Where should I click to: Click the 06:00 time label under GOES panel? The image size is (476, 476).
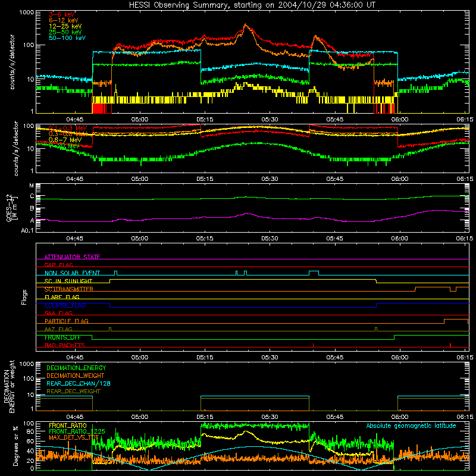click(399, 239)
